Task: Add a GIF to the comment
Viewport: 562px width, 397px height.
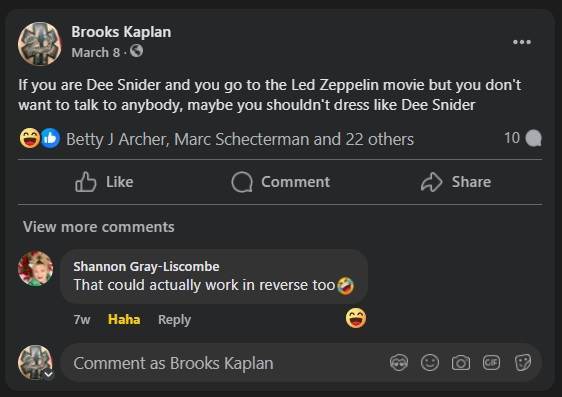Action: coord(491,363)
